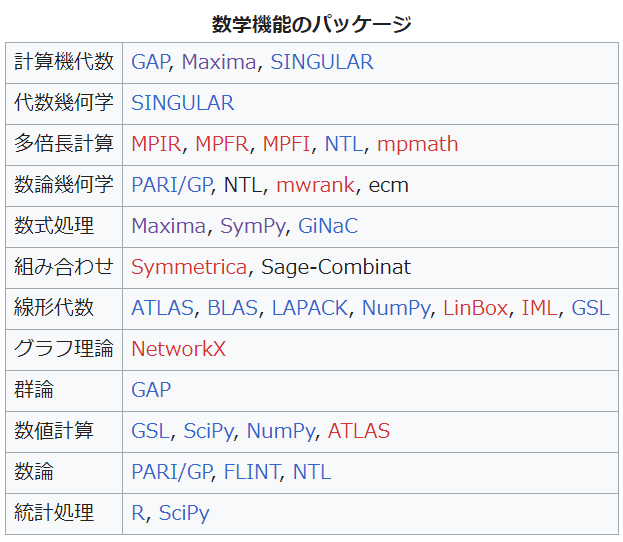Click the 線形代数 row header
623x542 pixels.
54,308
